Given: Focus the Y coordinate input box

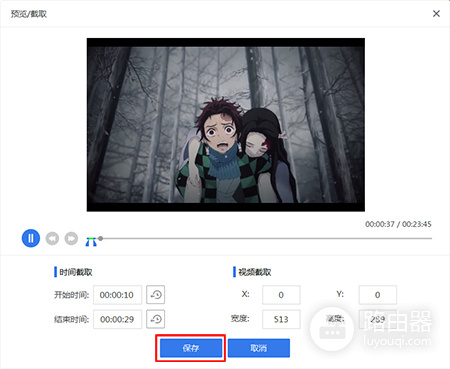Looking at the screenshot, I should click(x=378, y=295).
